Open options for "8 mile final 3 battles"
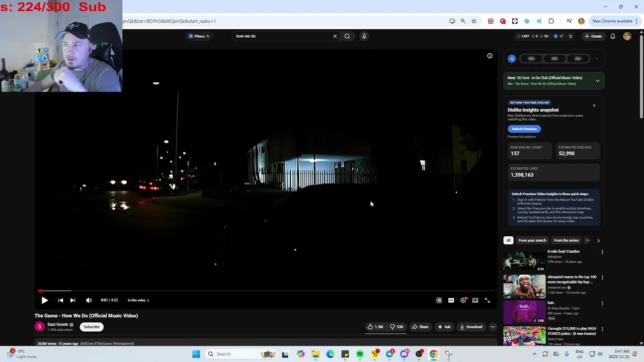The height and width of the screenshot is (362, 644). click(602, 252)
